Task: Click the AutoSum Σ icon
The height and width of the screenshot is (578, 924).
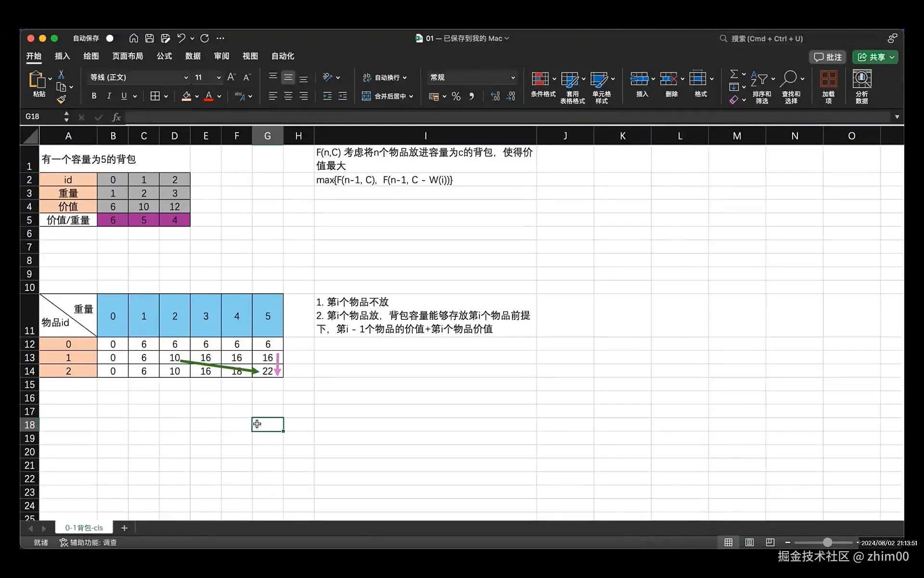Action: pyautogui.click(x=735, y=73)
